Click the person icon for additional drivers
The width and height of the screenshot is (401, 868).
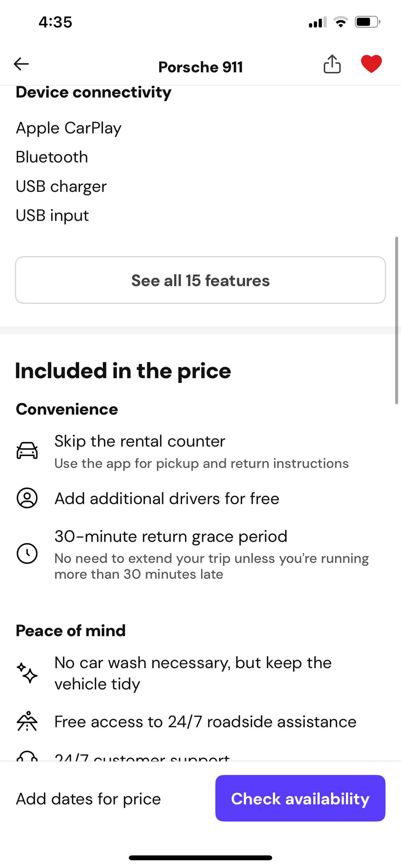(27, 498)
